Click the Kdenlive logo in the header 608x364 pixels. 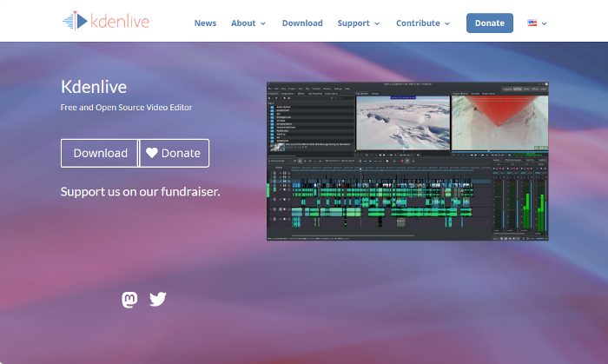pyautogui.click(x=106, y=21)
